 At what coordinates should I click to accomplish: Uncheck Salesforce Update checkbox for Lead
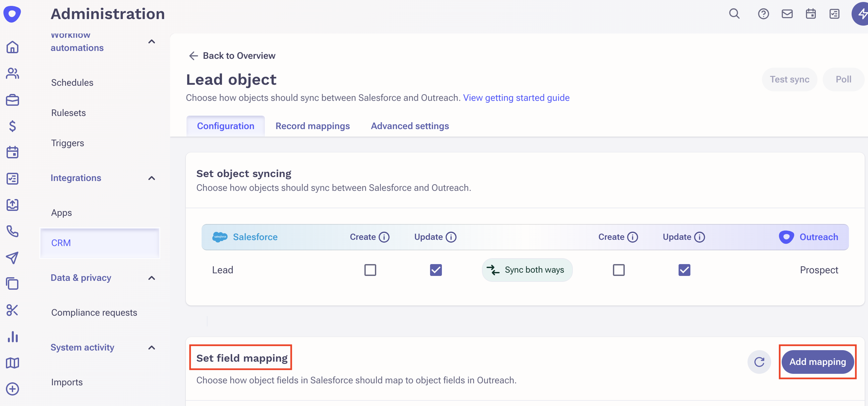[436, 270]
